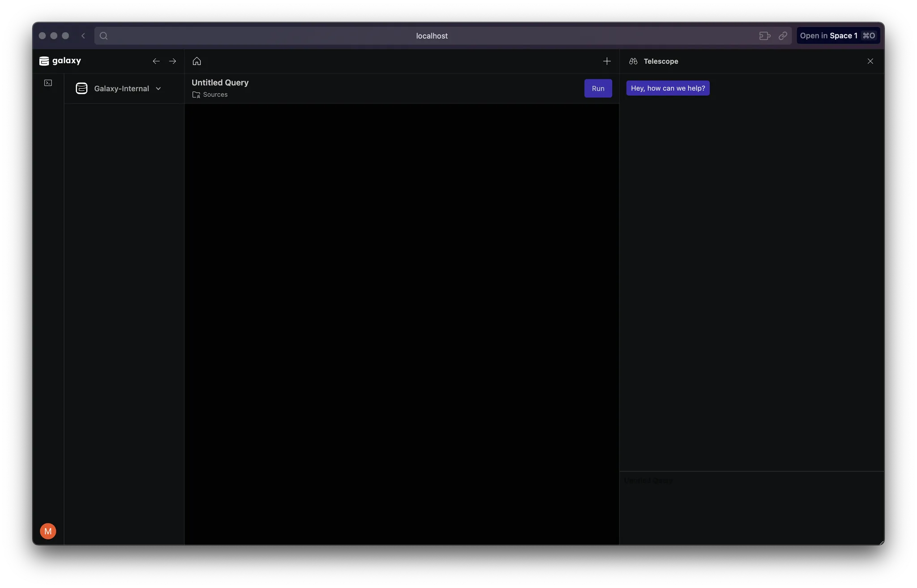917x588 pixels.
Task: Navigate back with the left arrow
Action: [156, 61]
